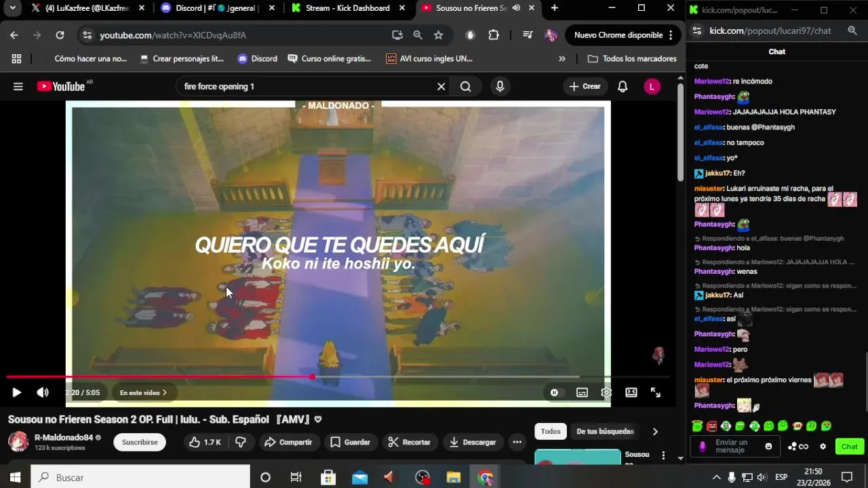
Task: Open Chrome extensions puzzle icon
Action: click(x=494, y=35)
